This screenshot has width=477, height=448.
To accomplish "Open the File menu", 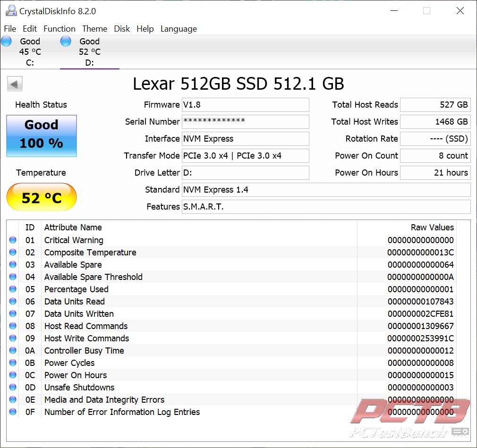I will (x=10, y=29).
